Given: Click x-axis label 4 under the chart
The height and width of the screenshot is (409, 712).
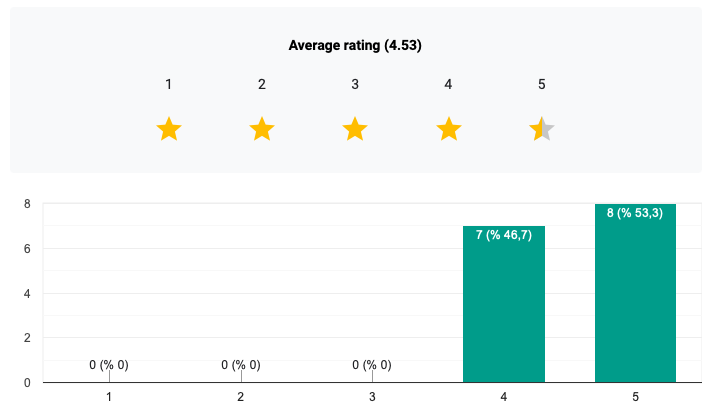Looking at the screenshot, I should [504, 397].
